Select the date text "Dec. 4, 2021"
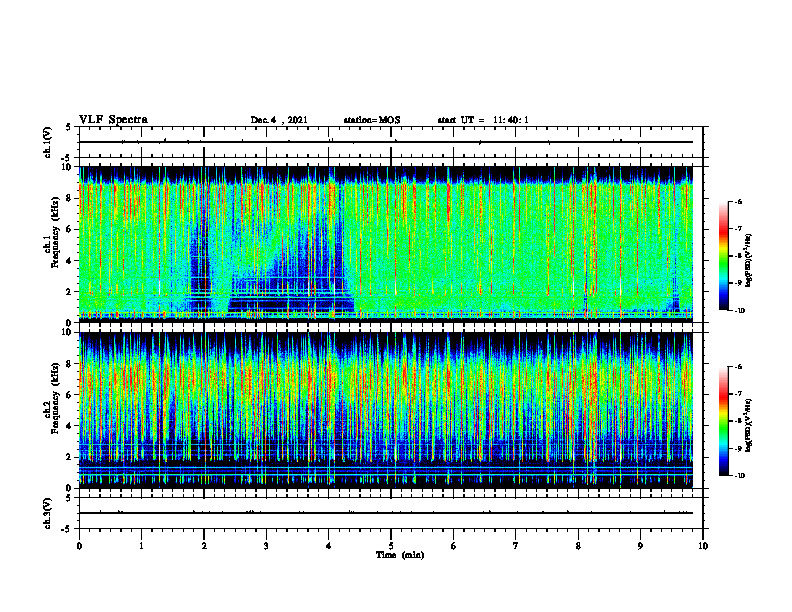Viewport: 792px width, 612px height. pos(279,120)
